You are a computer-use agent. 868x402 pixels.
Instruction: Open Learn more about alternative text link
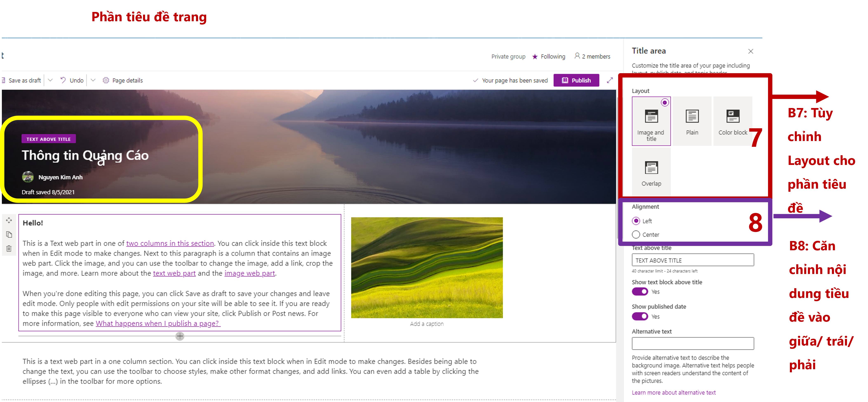coord(673,393)
